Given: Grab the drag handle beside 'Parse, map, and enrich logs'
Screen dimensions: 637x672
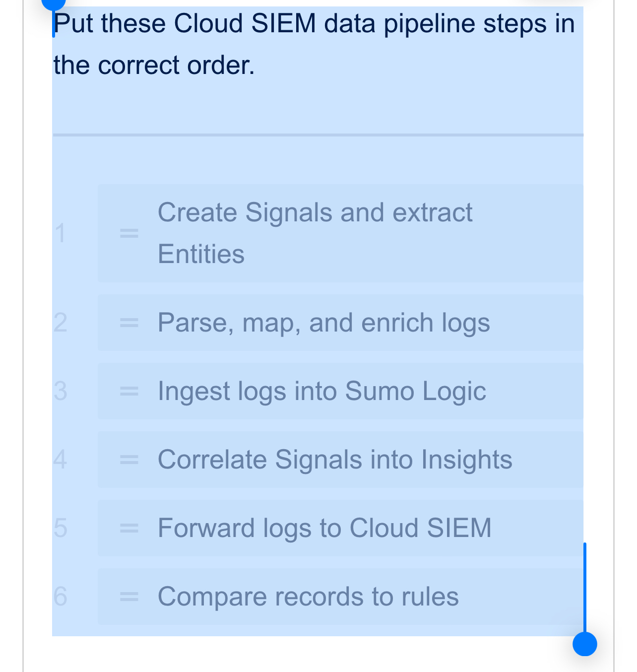Looking at the screenshot, I should (x=128, y=323).
